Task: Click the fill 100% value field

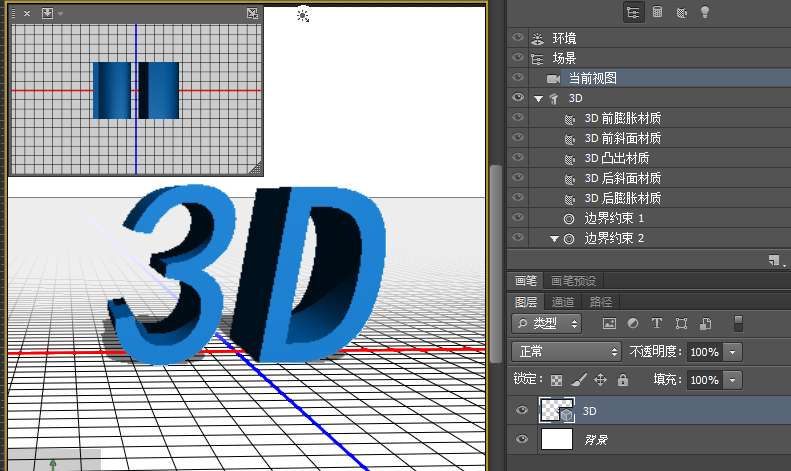Action: [x=705, y=380]
